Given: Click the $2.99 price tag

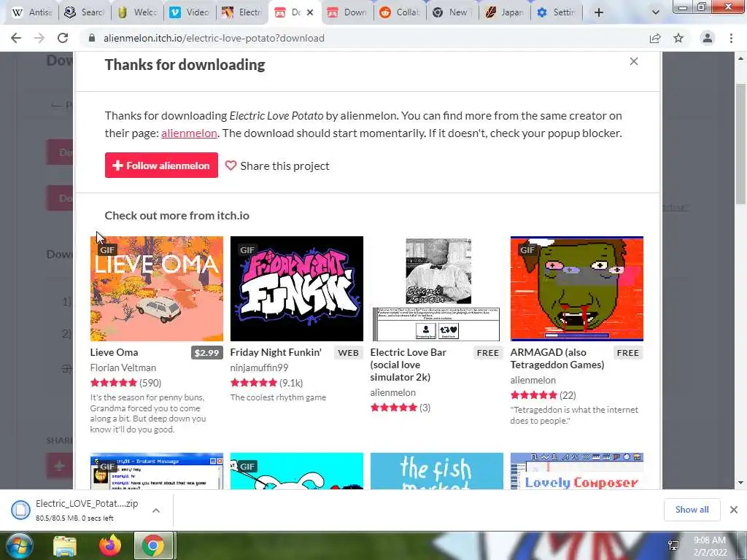Looking at the screenshot, I should [206, 353].
